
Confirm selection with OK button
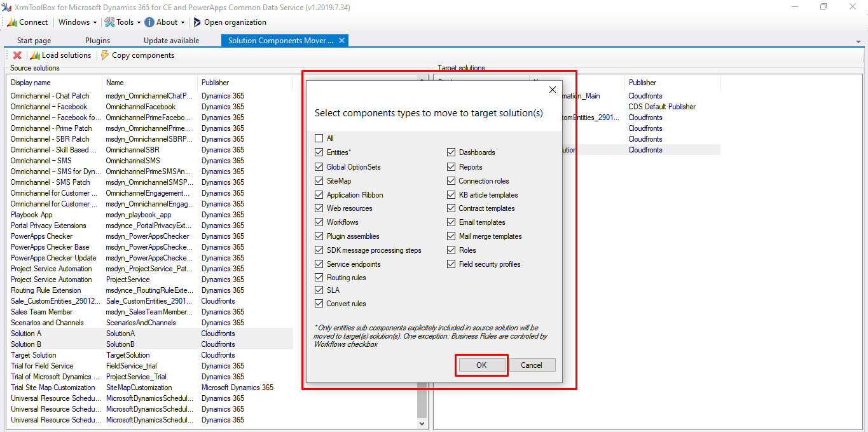[x=481, y=365]
